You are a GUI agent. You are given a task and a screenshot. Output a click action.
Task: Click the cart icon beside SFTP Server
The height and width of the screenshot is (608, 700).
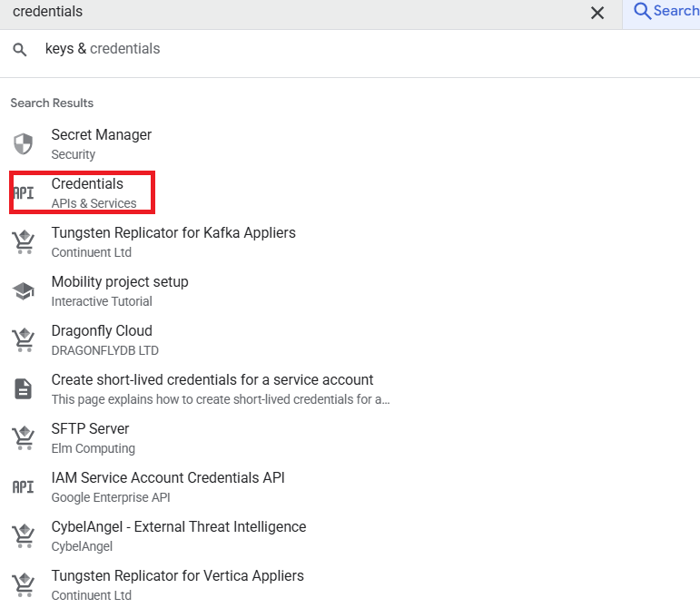tap(23, 438)
